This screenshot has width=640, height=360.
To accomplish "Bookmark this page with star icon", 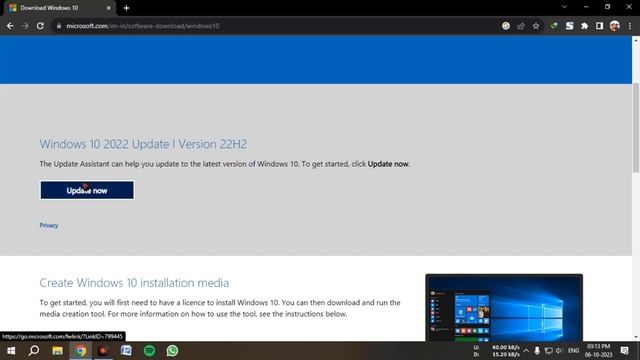I will tap(536, 26).
